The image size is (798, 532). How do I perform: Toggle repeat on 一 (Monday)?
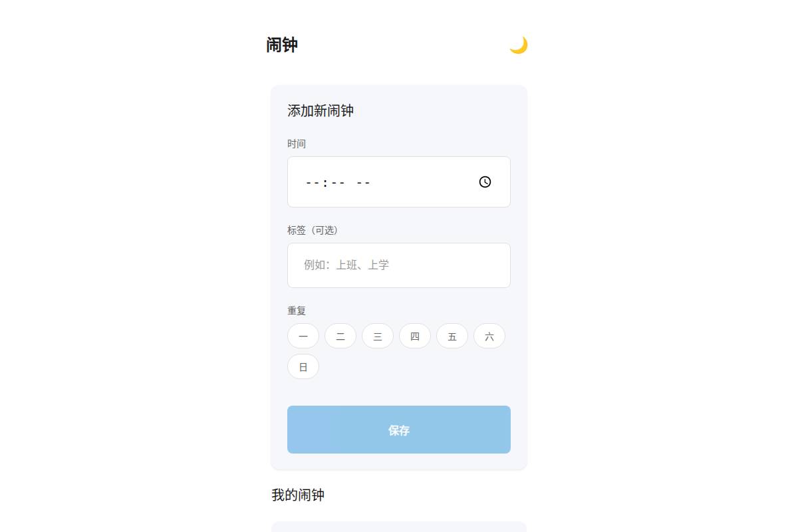pos(303,336)
